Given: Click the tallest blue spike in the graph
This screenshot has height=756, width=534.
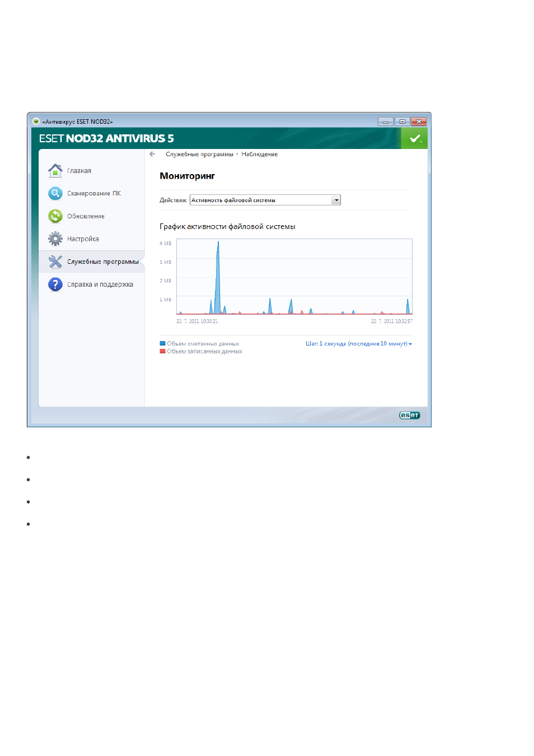Looking at the screenshot, I should tap(218, 277).
